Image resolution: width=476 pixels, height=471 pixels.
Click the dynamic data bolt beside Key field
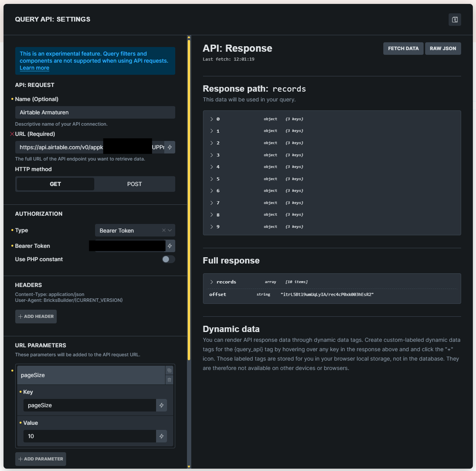tap(162, 405)
